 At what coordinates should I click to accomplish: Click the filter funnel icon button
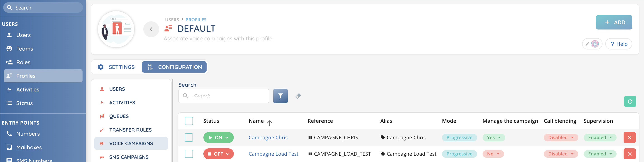click(x=280, y=96)
